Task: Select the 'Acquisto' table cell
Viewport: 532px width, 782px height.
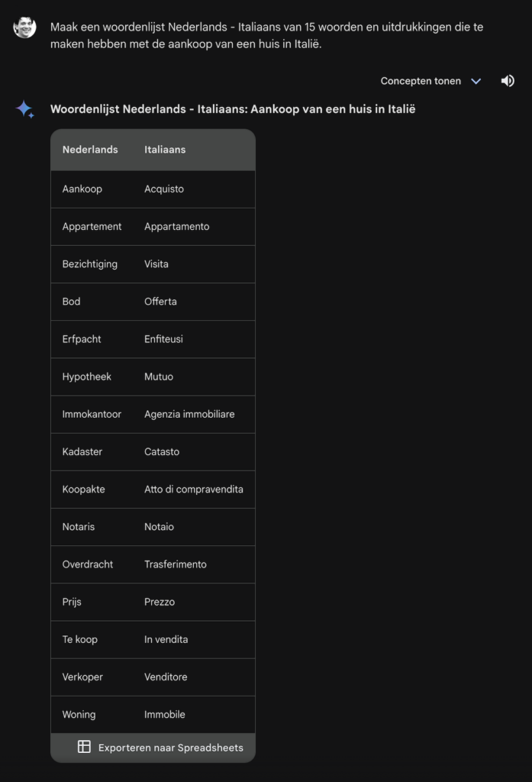Action: pyautogui.click(x=164, y=189)
